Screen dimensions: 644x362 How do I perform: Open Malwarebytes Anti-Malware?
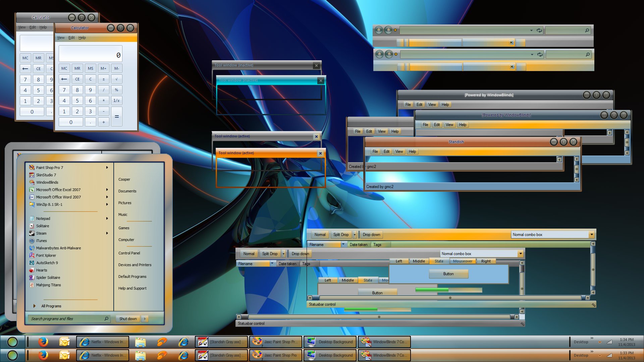[58, 248]
